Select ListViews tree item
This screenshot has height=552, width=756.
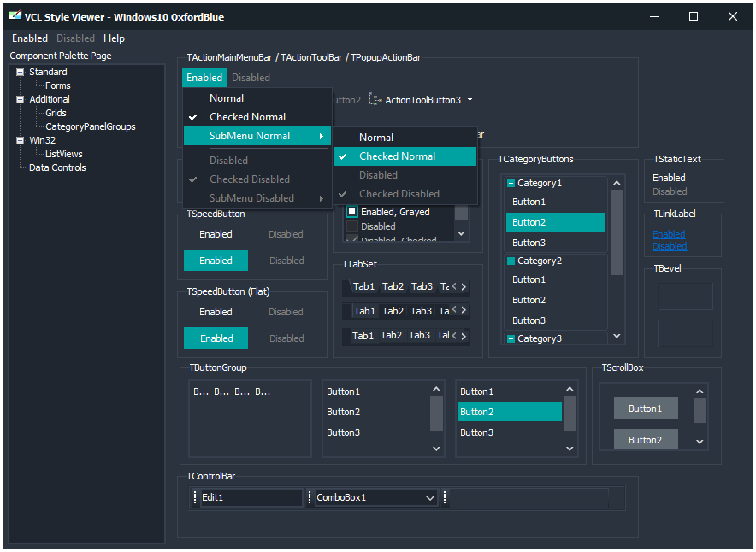point(63,154)
